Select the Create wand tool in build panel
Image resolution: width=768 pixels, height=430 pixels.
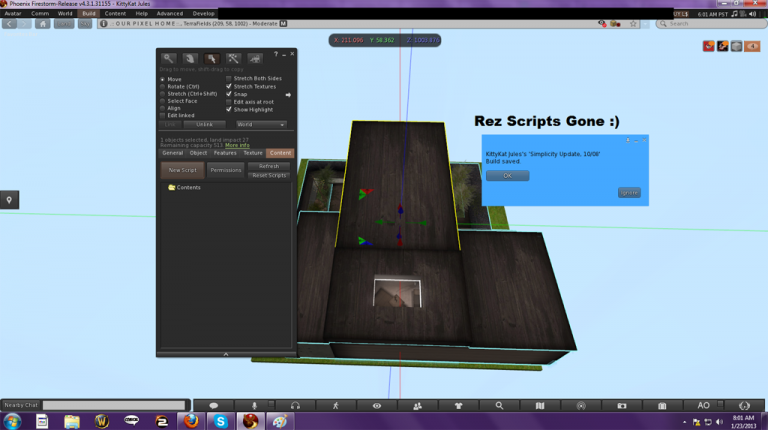[233, 58]
